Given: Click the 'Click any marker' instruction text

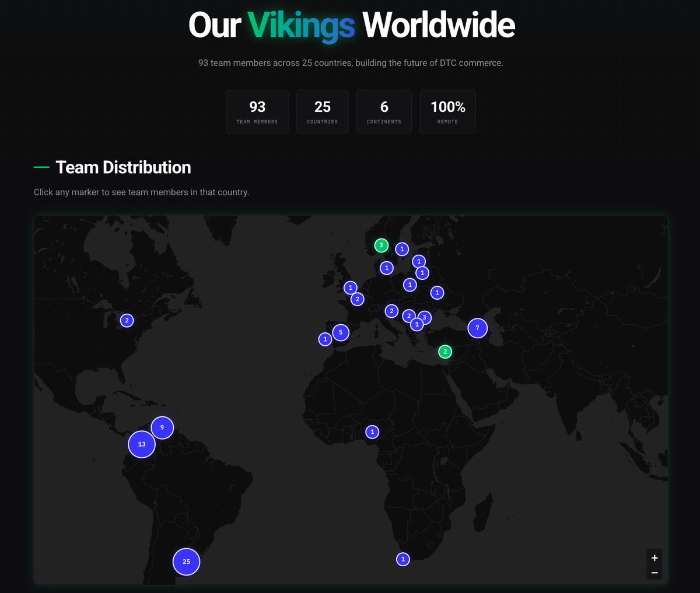Looking at the screenshot, I should [x=141, y=192].
